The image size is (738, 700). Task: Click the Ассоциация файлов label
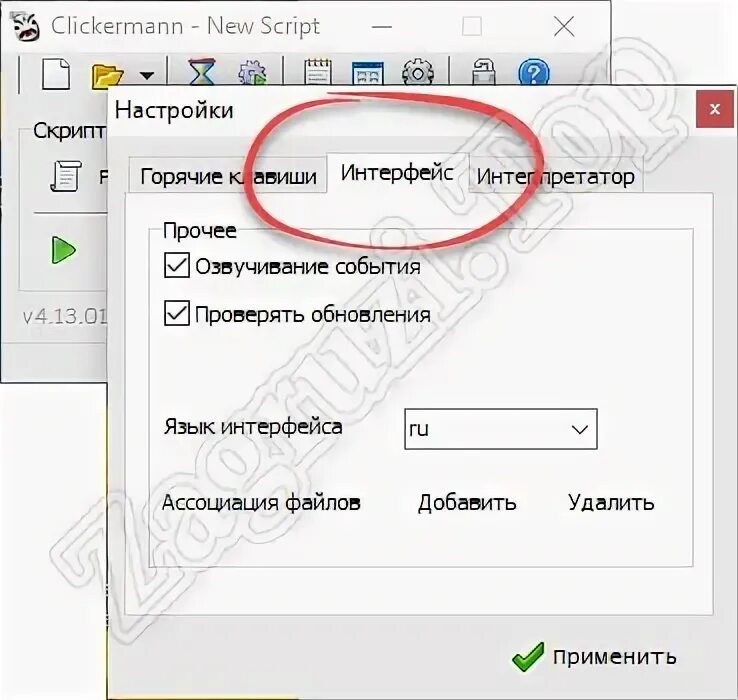click(261, 503)
